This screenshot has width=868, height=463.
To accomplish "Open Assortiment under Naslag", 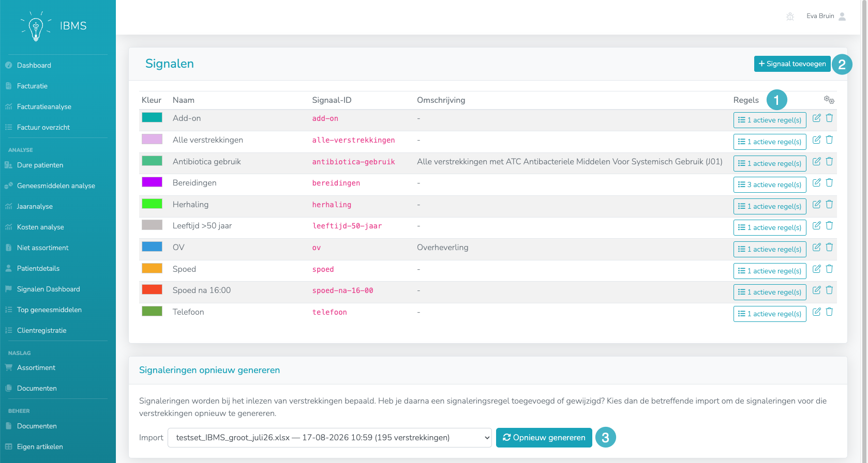I will (36, 368).
